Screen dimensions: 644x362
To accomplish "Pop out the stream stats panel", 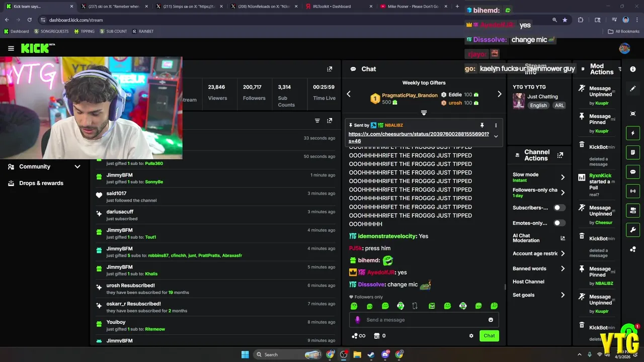I will point(330,69).
